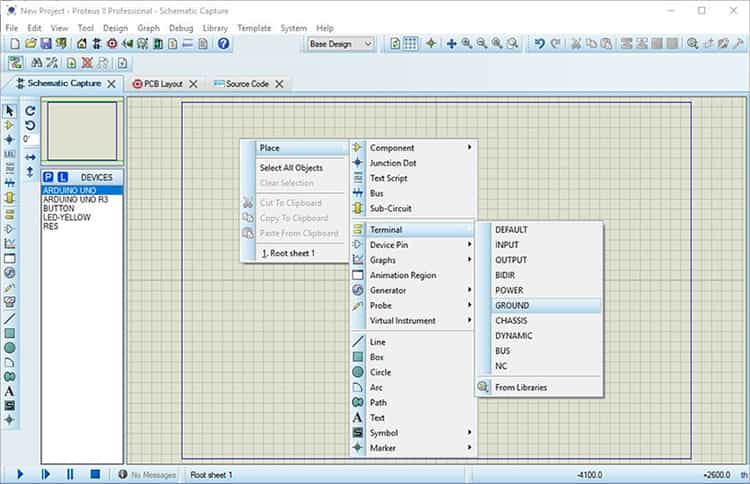Screen dimensions: 750x484
Task: Click the overview preview thumbnail
Action: [x=82, y=131]
